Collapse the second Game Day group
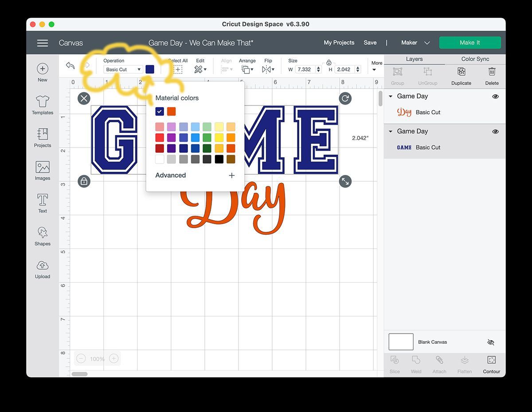This screenshot has height=412, width=532. (391, 132)
